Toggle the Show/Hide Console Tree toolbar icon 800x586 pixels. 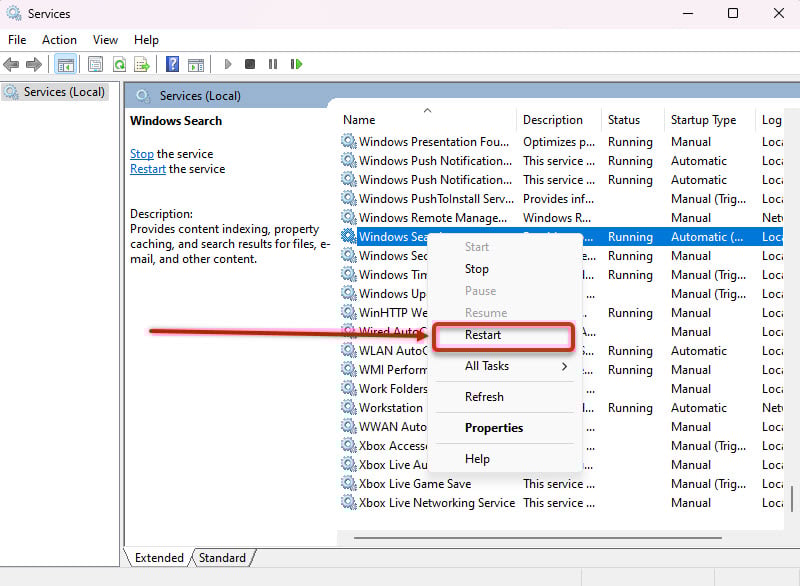tap(66, 64)
